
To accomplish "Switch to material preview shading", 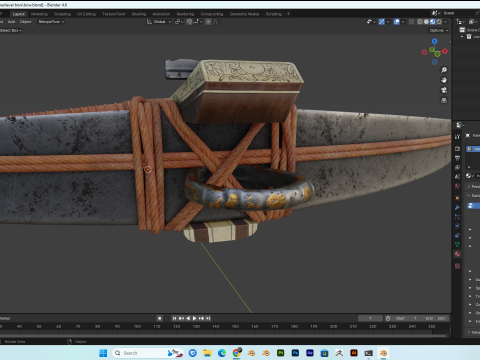I will pyautogui.click(x=432, y=22).
